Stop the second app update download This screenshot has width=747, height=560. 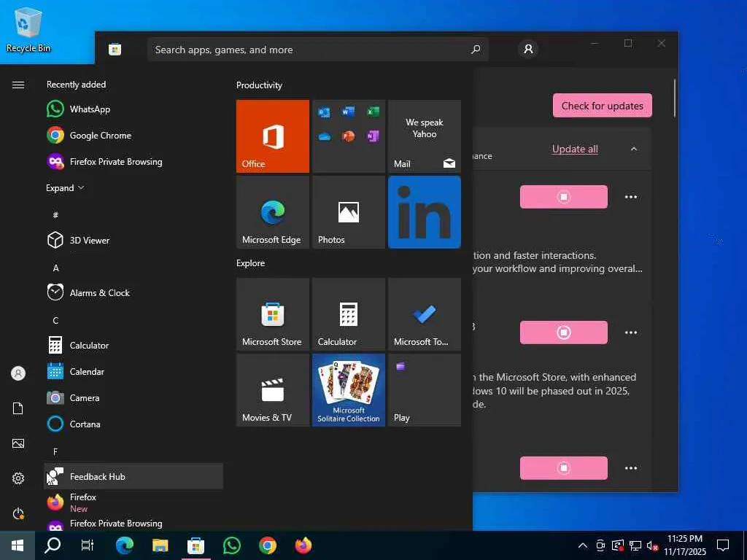[x=564, y=332]
